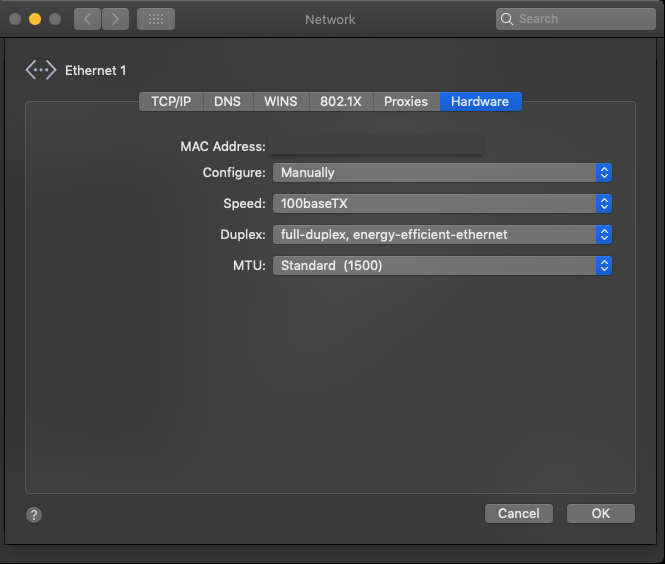
Task: Click the Cancel button
Action: coord(519,514)
